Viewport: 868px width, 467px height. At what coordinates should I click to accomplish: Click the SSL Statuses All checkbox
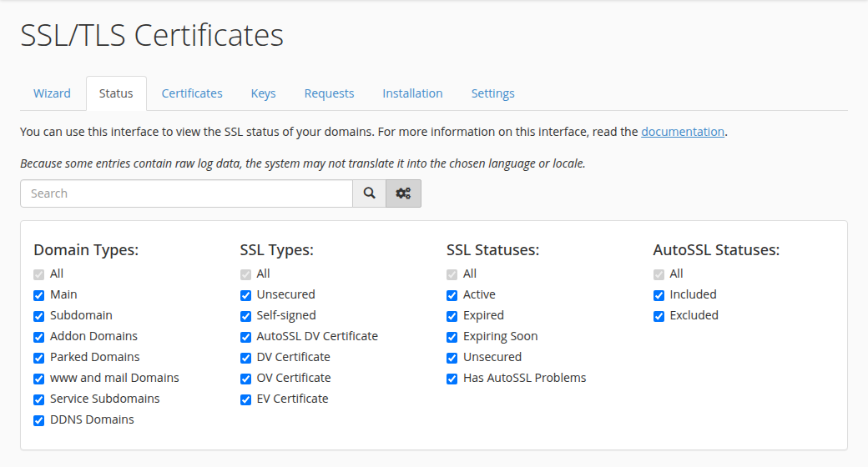tap(452, 274)
